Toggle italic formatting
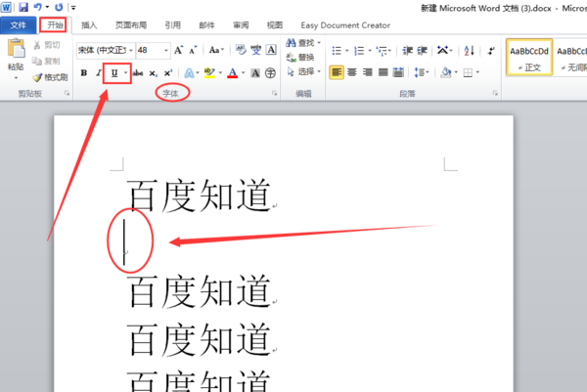The image size is (587, 392). tap(98, 73)
